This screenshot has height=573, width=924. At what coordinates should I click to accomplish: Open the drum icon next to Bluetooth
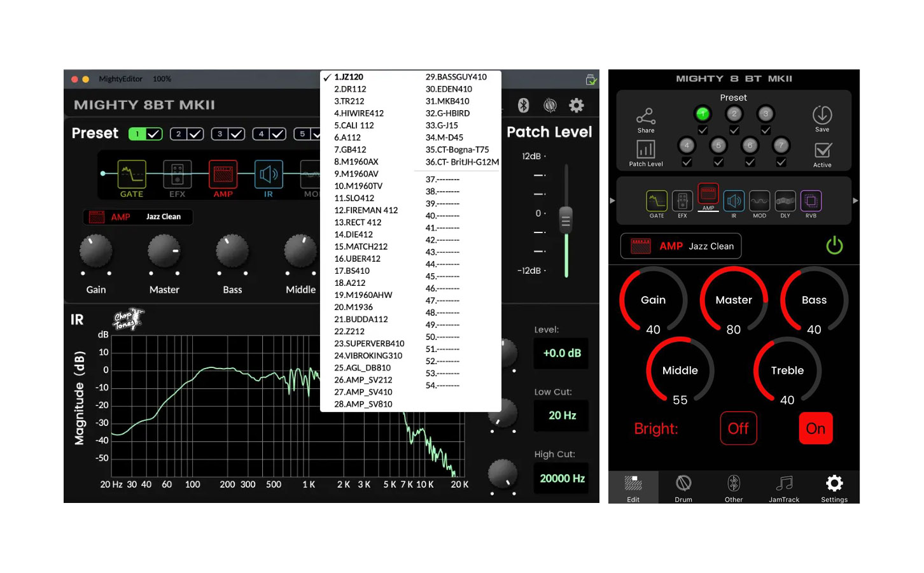pos(550,105)
